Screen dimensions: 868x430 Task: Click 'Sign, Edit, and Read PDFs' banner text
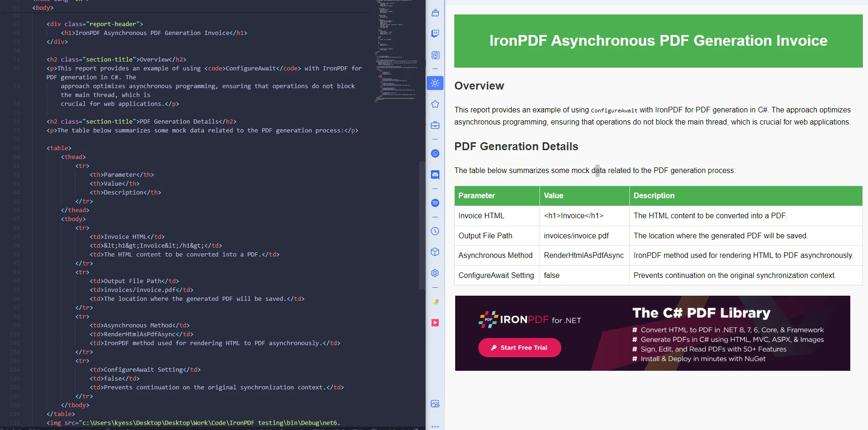click(713, 349)
